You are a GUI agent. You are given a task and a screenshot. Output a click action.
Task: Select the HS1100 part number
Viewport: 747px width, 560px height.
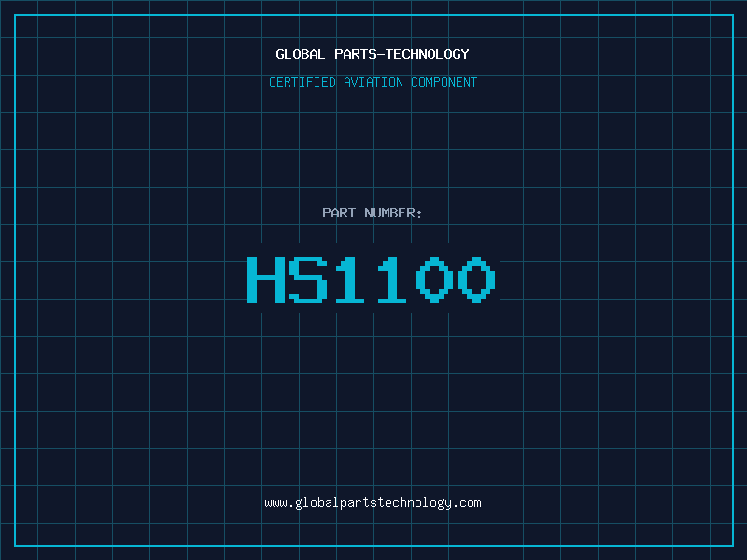coord(372,279)
